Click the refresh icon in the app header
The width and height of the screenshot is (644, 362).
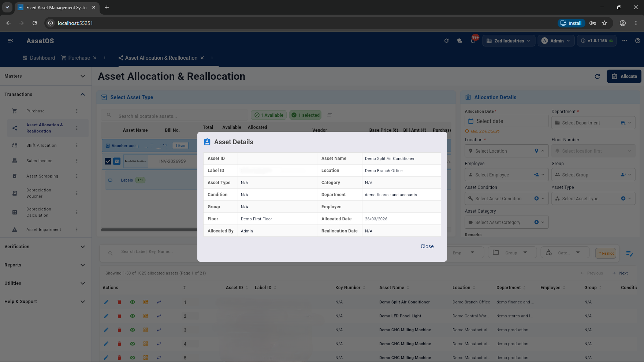pyautogui.click(x=446, y=41)
